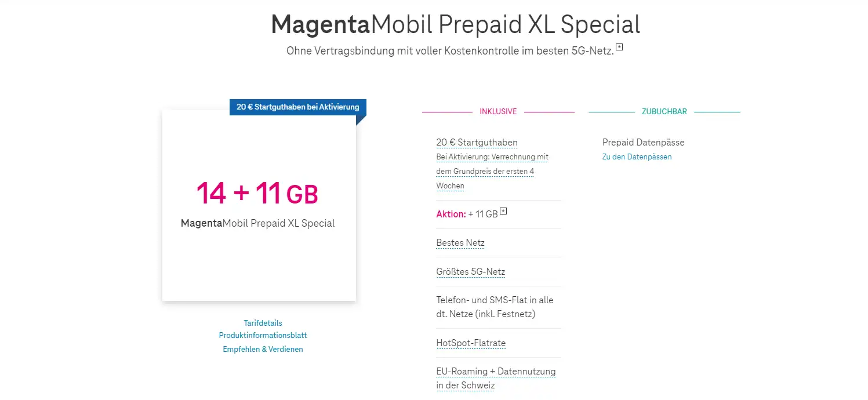Click the footnote icon after the 5G-Netz subtitle

(x=619, y=47)
